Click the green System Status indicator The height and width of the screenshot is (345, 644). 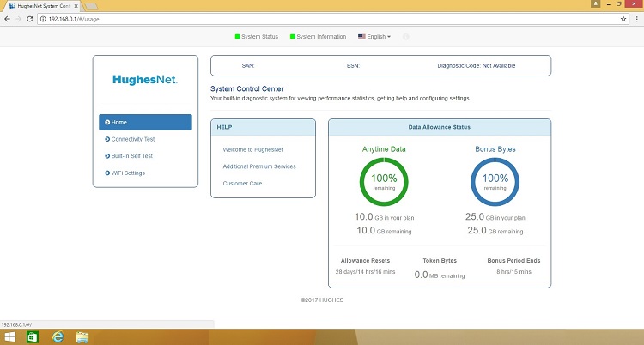tap(237, 37)
